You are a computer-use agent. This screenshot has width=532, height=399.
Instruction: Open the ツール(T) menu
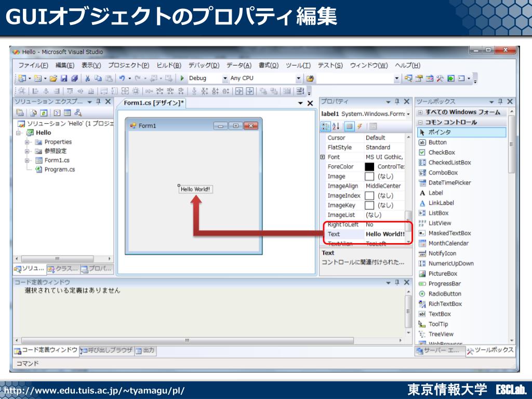[x=298, y=65]
